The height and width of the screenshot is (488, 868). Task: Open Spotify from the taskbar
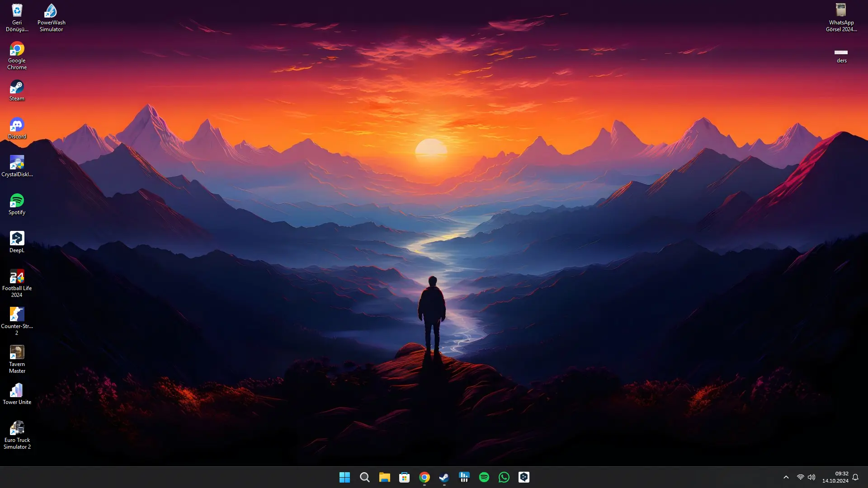pyautogui.click(x=484, y=477)
